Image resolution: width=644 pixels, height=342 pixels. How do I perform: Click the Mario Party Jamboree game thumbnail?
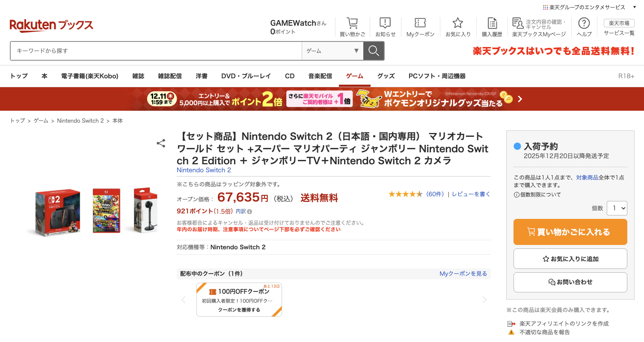pyautogui.click(x=107, y=211)
